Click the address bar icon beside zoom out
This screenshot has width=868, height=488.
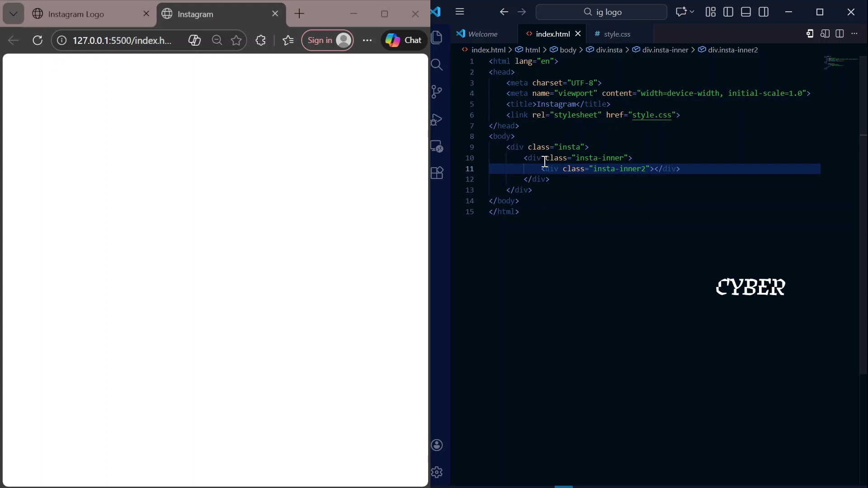(x=194, y=41)
